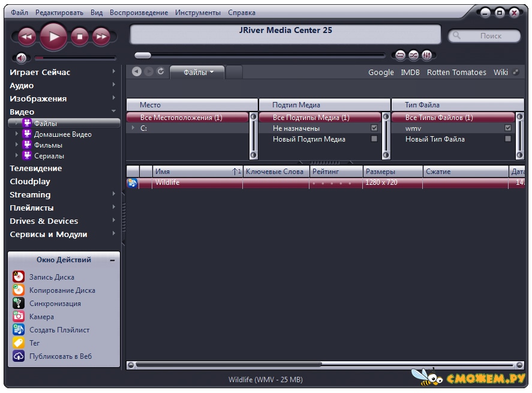Expand Играет Сейчас section arrow
The height and width of the screenshot is (393, 532).
114,71
